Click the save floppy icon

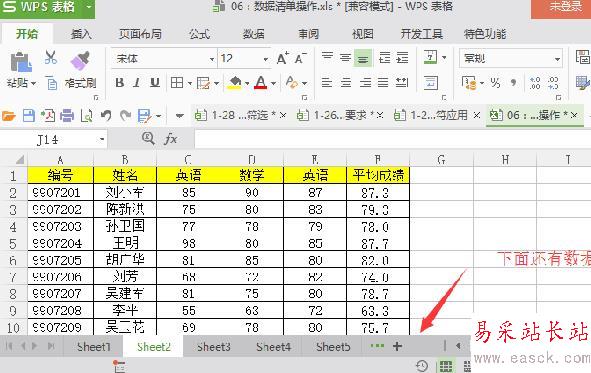(29, 115)
